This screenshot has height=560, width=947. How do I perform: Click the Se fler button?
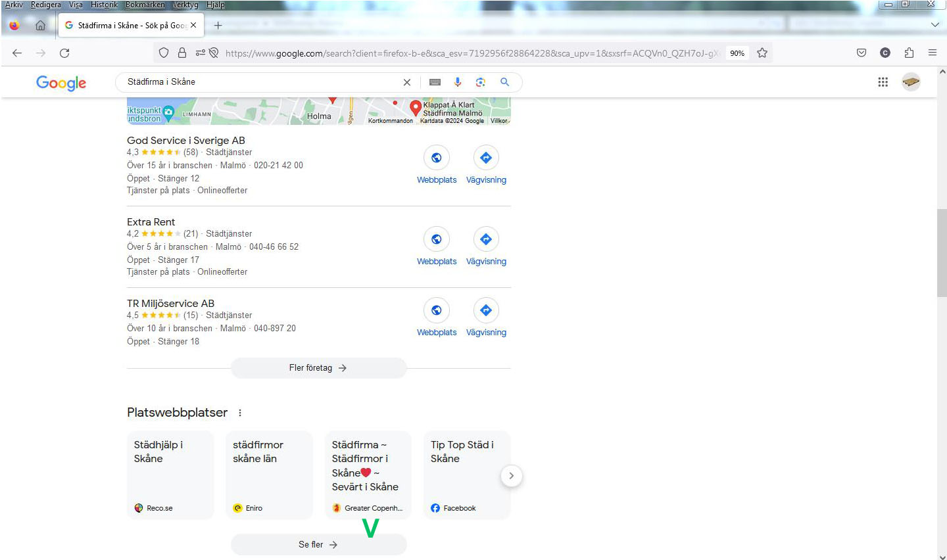click(319, 545)
